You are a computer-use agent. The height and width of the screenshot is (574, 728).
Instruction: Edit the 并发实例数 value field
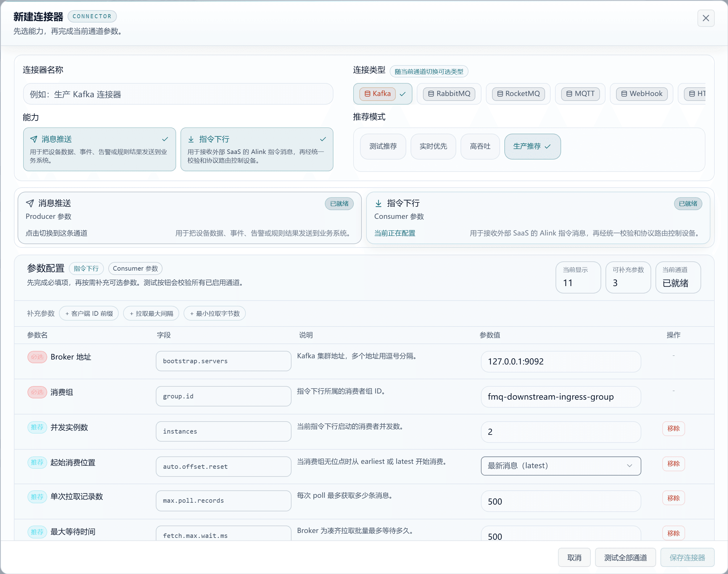point(560,432)
